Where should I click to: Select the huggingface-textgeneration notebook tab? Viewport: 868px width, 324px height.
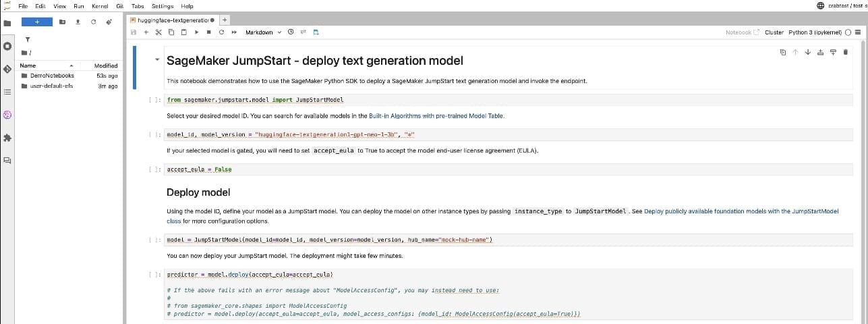tap(169, 20)
